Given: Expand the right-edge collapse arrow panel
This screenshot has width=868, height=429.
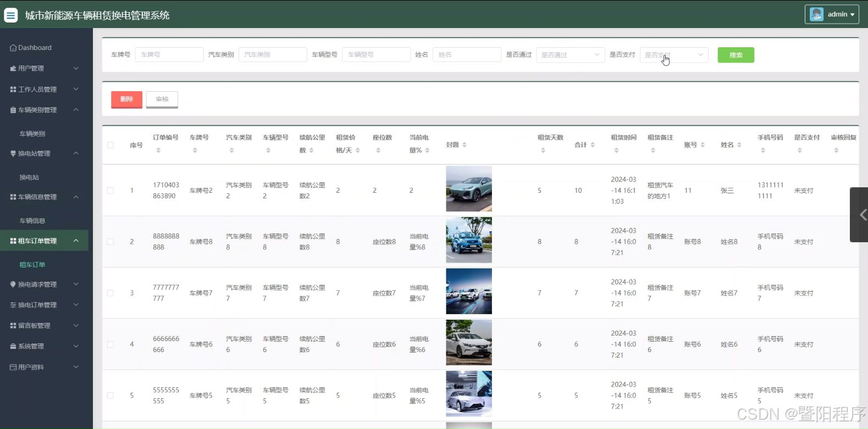Looking at the screenshot, I should [x=859, y=215].
